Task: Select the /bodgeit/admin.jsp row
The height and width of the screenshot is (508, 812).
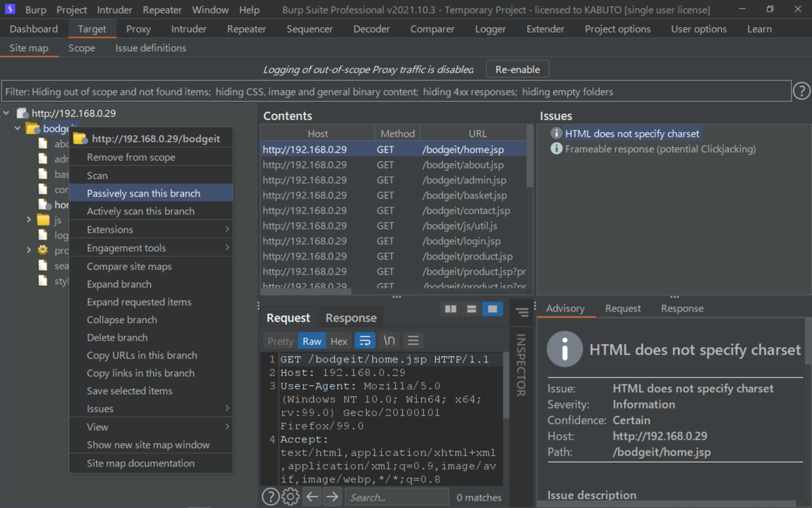Action: [394, 180]
